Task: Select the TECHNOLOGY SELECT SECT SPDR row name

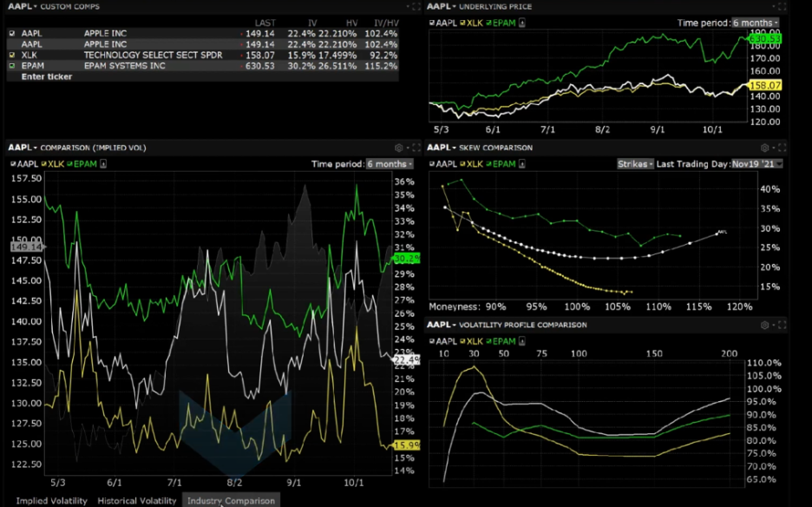Action: (154, 55)
